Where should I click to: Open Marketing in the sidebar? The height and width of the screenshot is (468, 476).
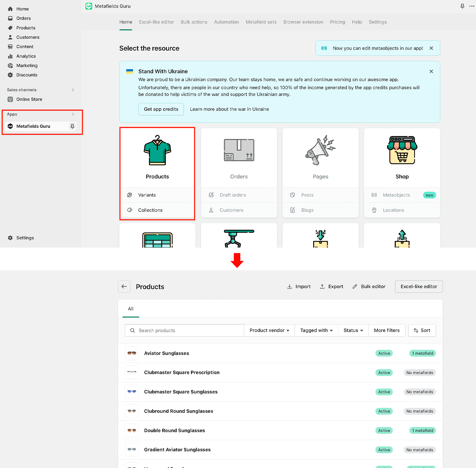[x=27, y=66]
